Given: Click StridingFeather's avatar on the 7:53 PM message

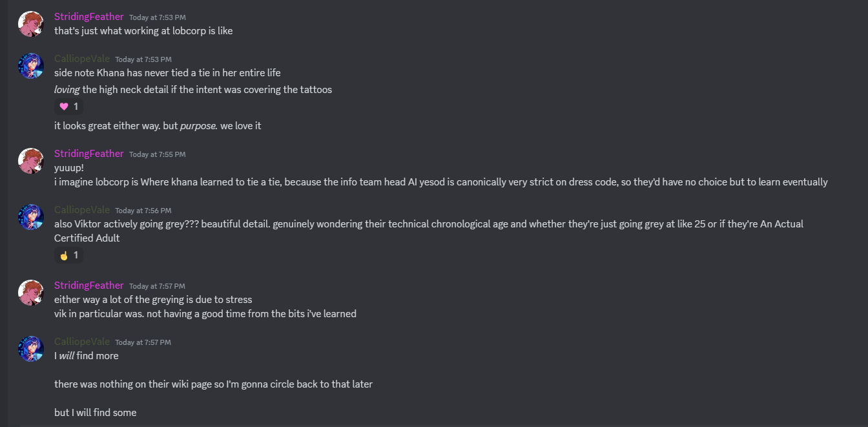Looking at the screenshot, I should pos(31,24).
